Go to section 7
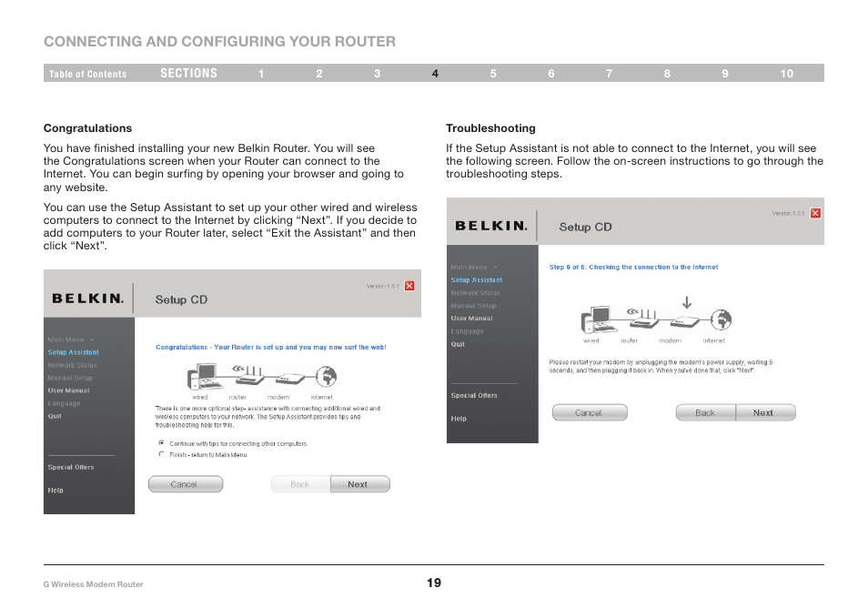The image size is (868, 608). click(x=609, y=74)
